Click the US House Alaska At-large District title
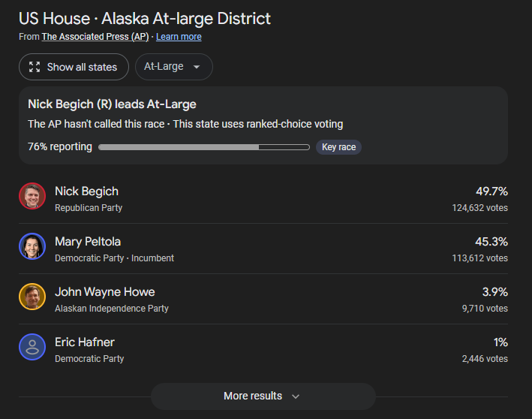The image size is (532, 419). pyautogui.click(x=145, y=18)
